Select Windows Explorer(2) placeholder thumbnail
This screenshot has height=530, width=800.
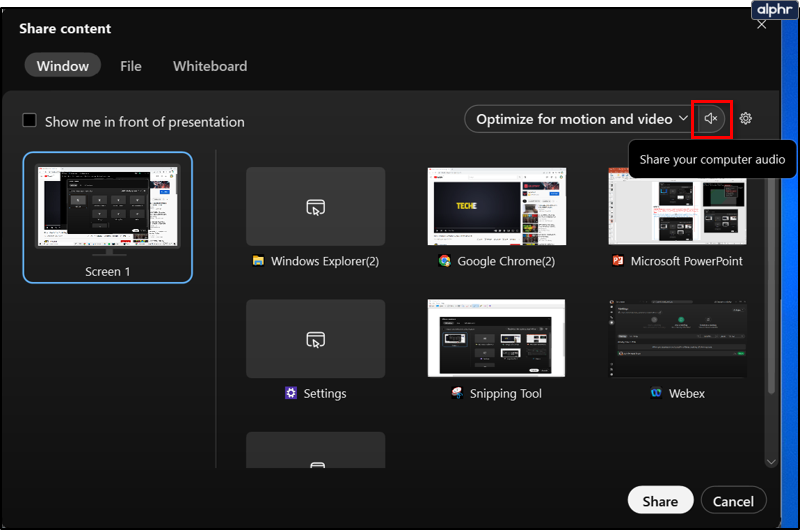(315, 206)
